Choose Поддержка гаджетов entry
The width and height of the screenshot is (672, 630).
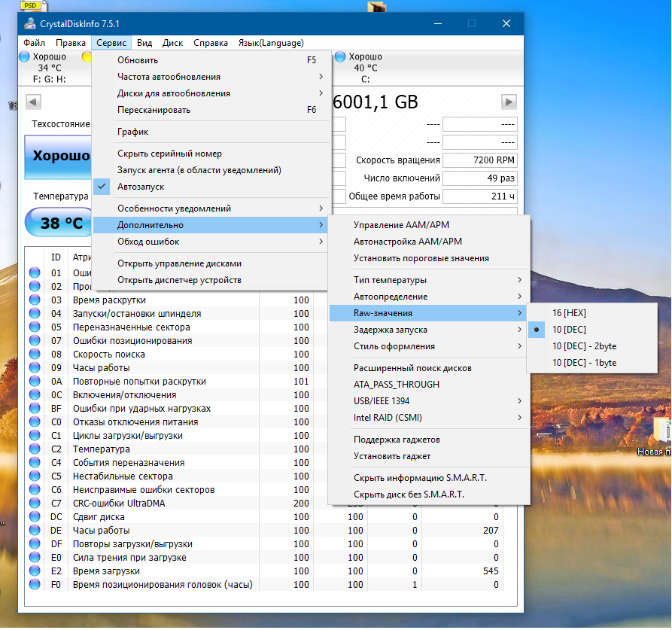tap(429, 440)
